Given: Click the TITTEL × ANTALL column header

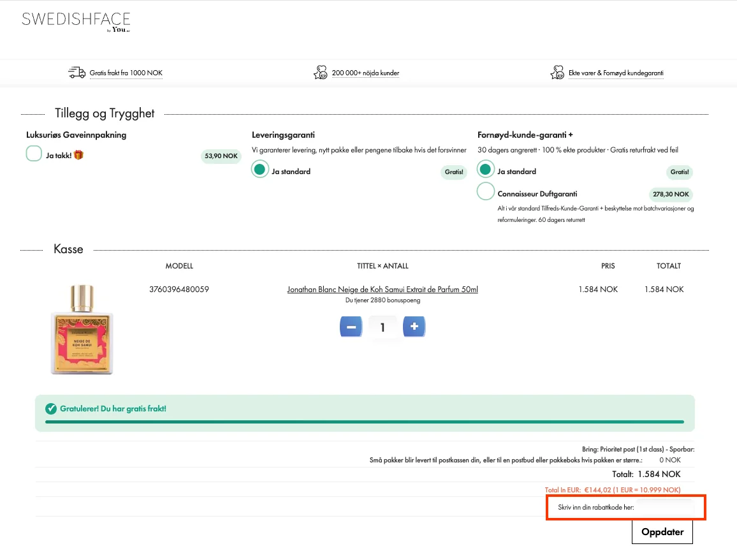Looking at the screenshot, I should coord(383,266).
